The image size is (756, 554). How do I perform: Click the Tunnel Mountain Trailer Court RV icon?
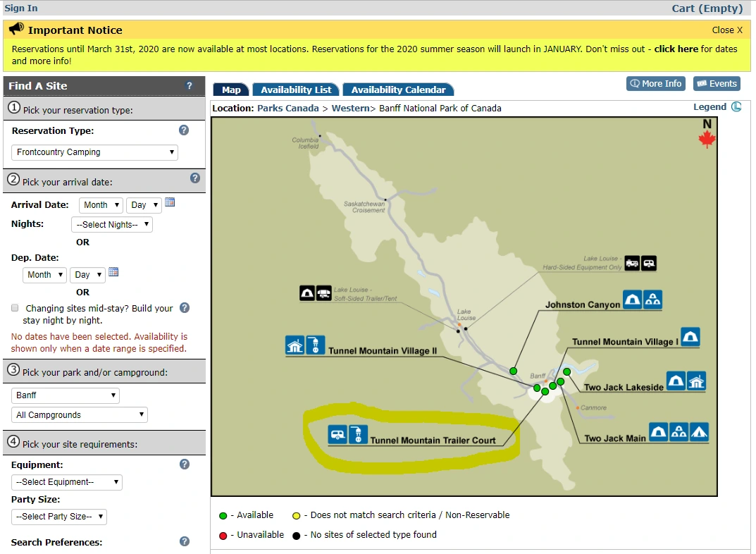(337, 434)
